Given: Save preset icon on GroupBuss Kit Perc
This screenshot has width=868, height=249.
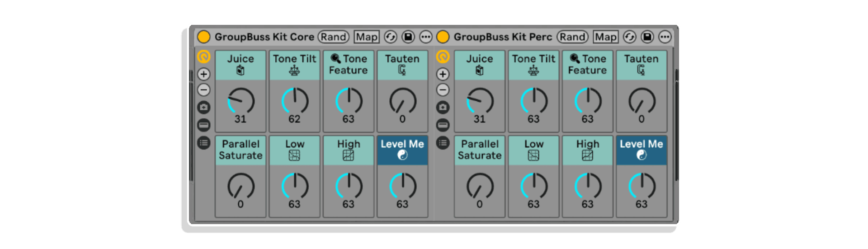Looking at the screenshot, I should coord(647,37).
